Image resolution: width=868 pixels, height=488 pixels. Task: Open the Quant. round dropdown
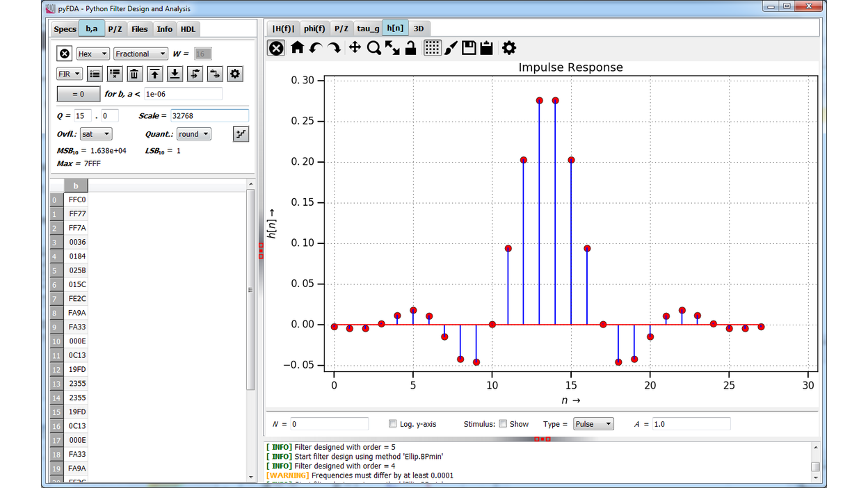(x=193, y=134)
